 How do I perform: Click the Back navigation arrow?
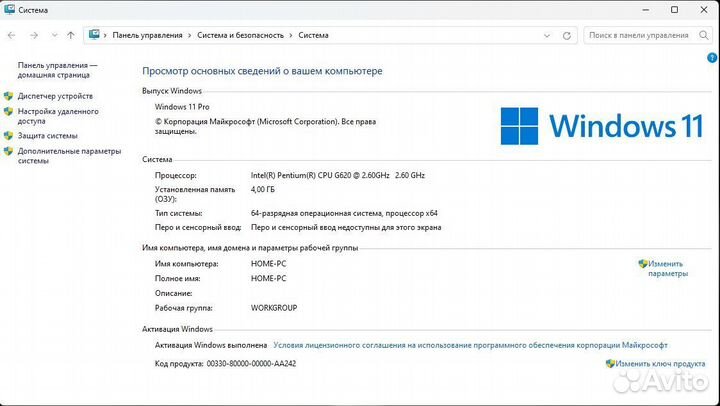[11, 35]
